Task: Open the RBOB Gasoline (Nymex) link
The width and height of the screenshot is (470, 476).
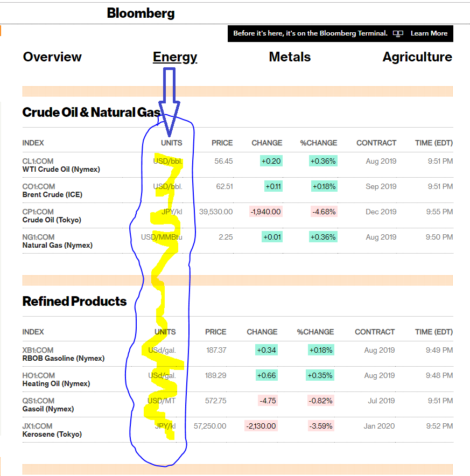Action: (x=63, y=359)
